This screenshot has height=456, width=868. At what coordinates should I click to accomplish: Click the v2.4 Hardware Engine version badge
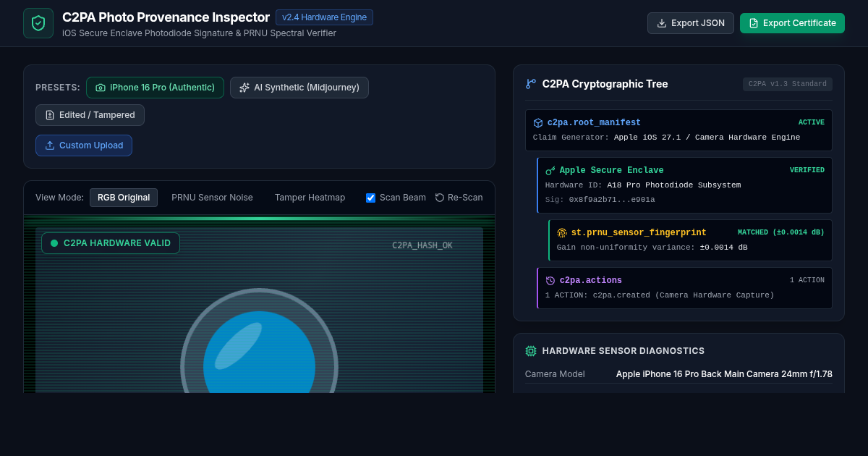(325, 17)
